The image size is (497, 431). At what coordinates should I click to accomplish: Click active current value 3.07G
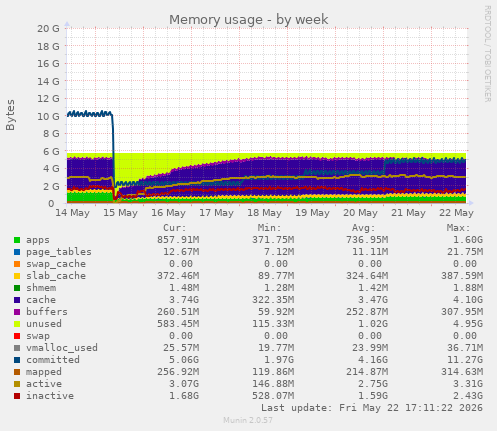point(184,384)
